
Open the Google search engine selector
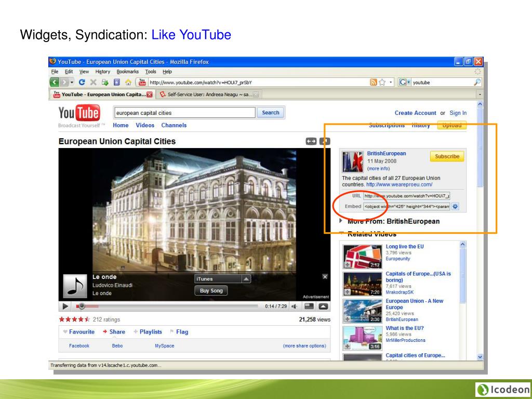point(404,82)
